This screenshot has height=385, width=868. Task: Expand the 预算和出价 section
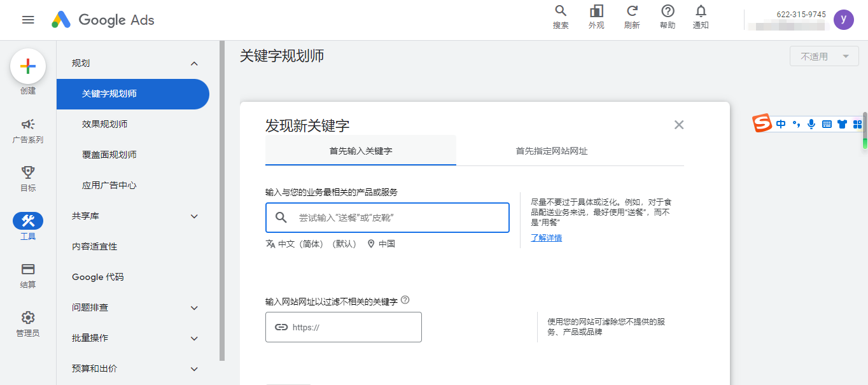click(x=195, y=369)
